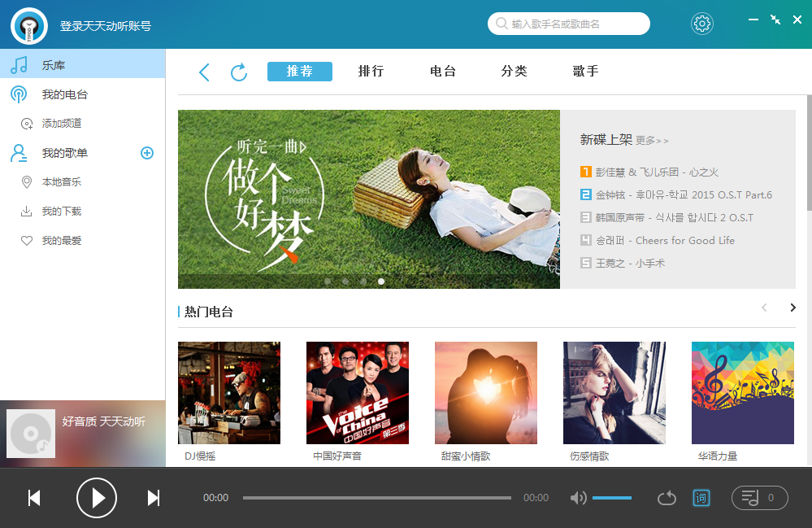Click 登录天天动听账号 to log in
This screenshot has width=812, height=528.
coord(106,26)
